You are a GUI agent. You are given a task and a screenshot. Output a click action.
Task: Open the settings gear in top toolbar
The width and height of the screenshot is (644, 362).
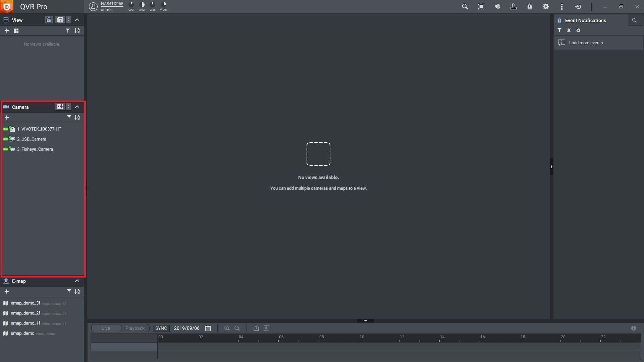click(546, 7)
